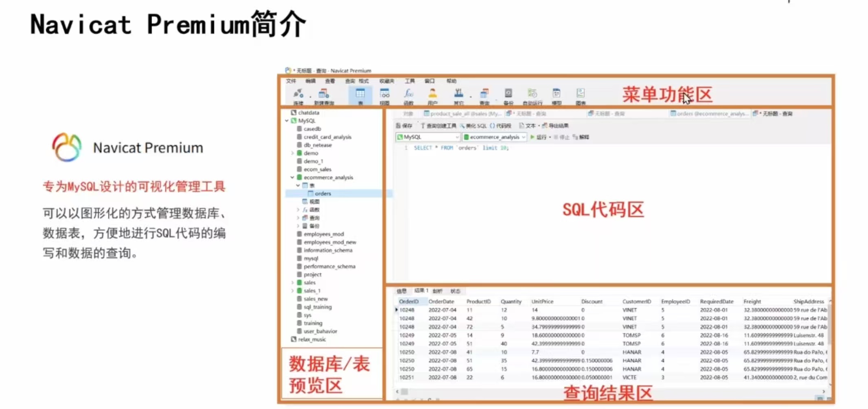Select the employees_mod_new database
The image size is (868, 409).
pyautogui.click(x=326, y=242)
